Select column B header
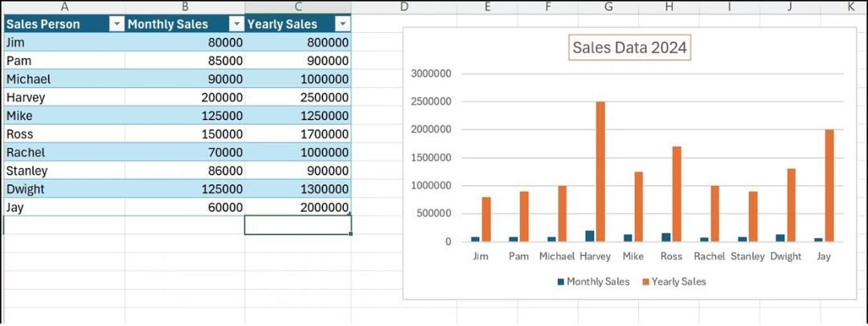This screenshot has height=326, width=868. [x=184, y=6]
